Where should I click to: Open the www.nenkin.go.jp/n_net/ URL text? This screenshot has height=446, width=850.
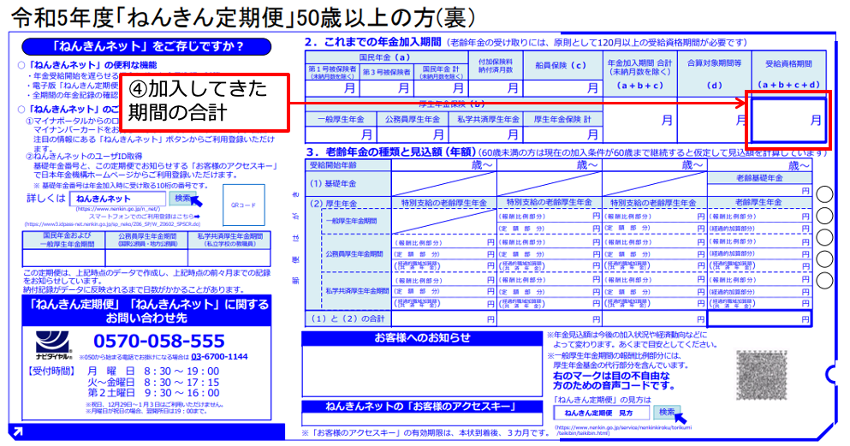(118, 209)
